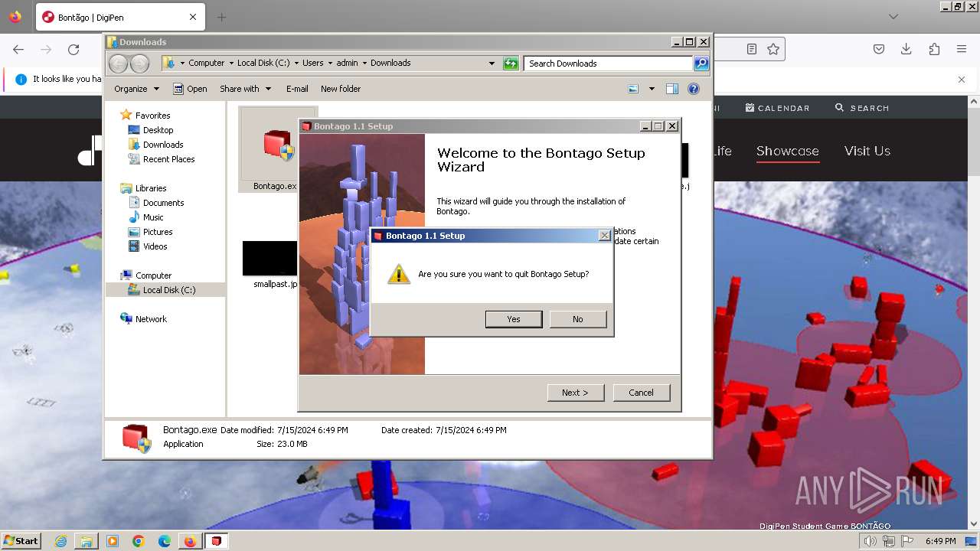Image resolution: width=980 pixels, height=551 pixels.
Task: Open Explorer help icon
Action: [x=694, y=89]
